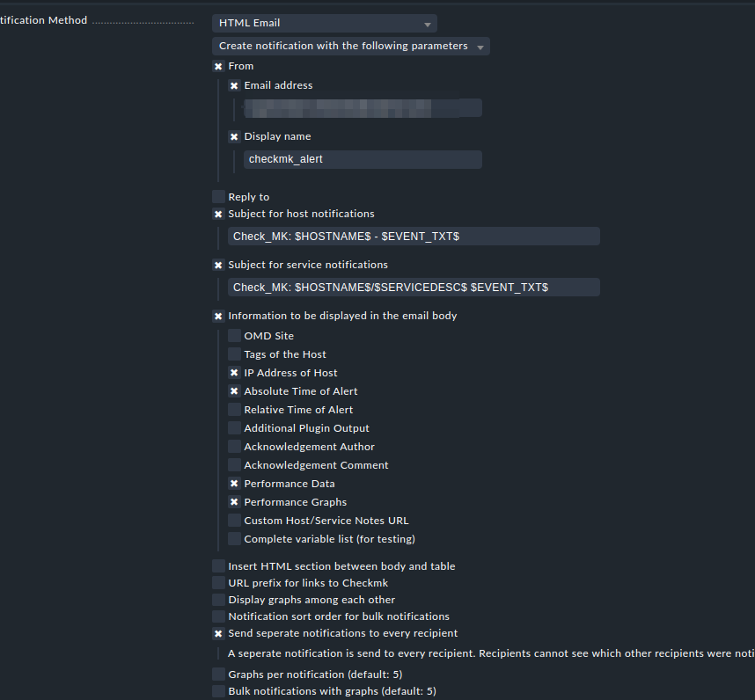Enable the Reply to option
Image resolution: width=755 pixels, height=700 pixels.
[x=218, y=197]
